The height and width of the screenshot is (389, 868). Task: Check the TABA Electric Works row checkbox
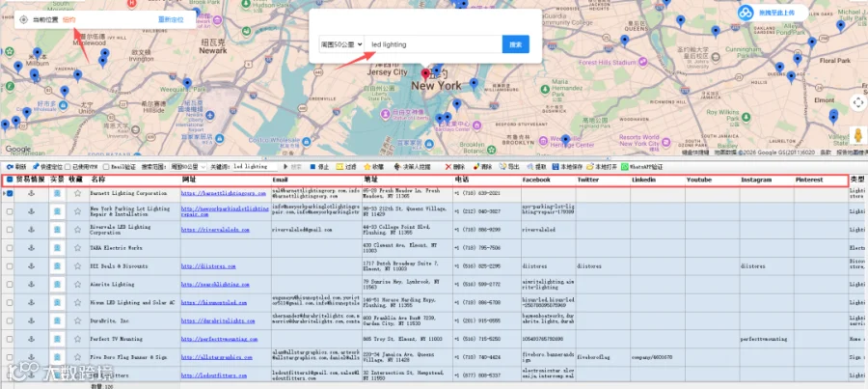(x=10, y=248)
